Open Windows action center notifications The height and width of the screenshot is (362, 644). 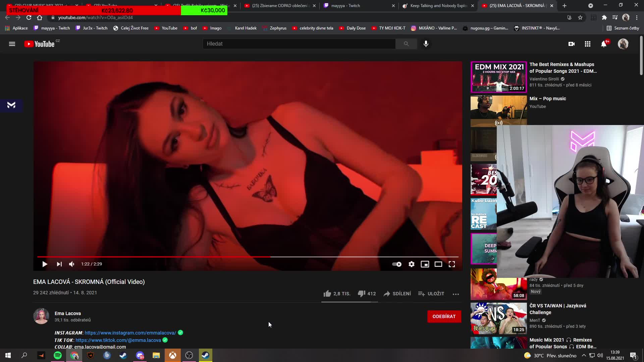click(x=633, y=355)
